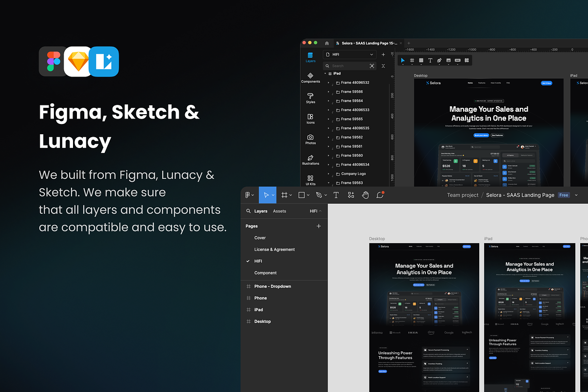Screen dimensions: 588x392
Task: Open Components panel in Lunacy sidebar
Action: pos(310,78)
